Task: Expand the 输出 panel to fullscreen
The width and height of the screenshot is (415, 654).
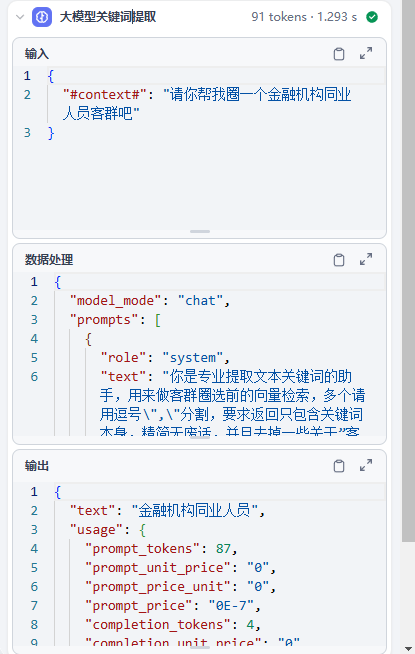Action: 366,466
